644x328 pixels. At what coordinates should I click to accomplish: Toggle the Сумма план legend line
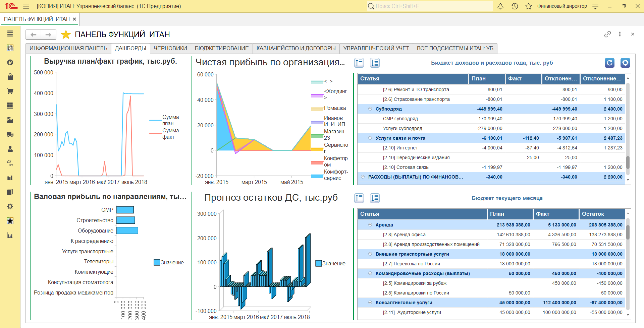pyautogui.click(x=156, y=120)
